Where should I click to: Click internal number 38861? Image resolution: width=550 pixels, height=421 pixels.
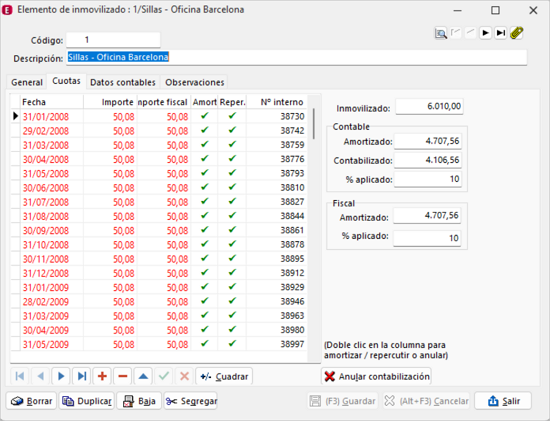coord(277,230)
